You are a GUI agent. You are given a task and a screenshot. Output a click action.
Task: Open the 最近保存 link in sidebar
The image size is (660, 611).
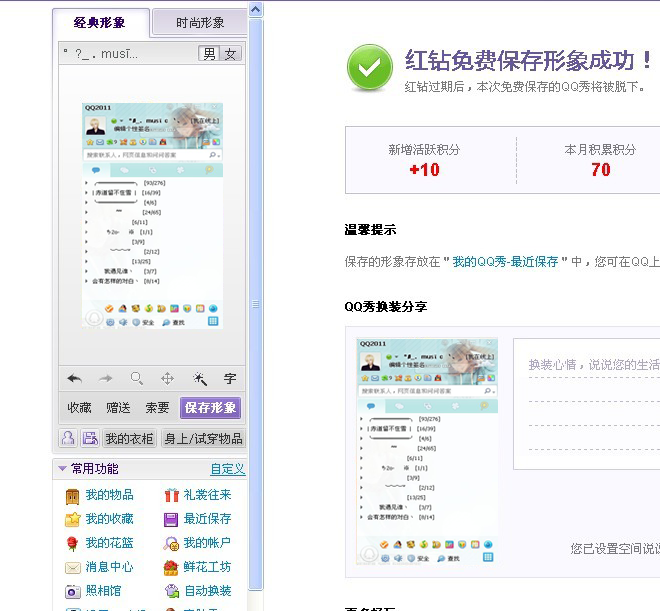208,519
